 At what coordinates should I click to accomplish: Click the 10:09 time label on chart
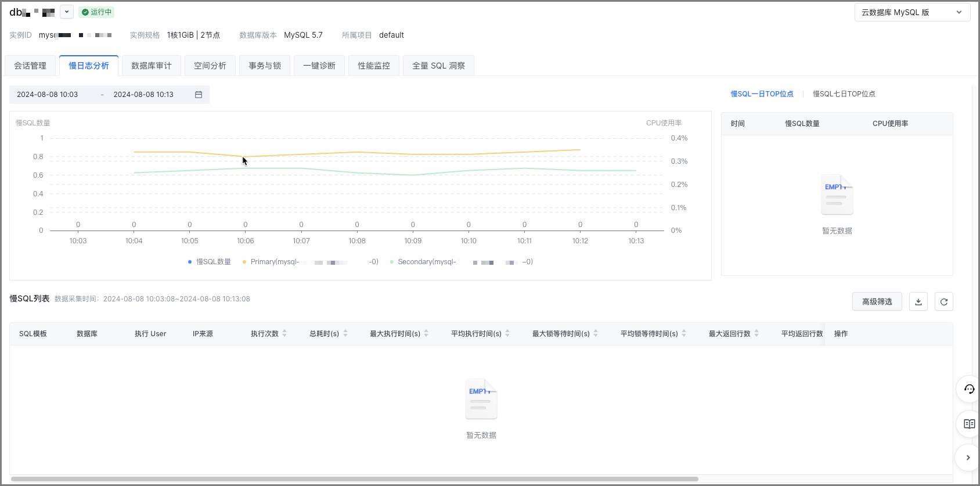point(413,241)
